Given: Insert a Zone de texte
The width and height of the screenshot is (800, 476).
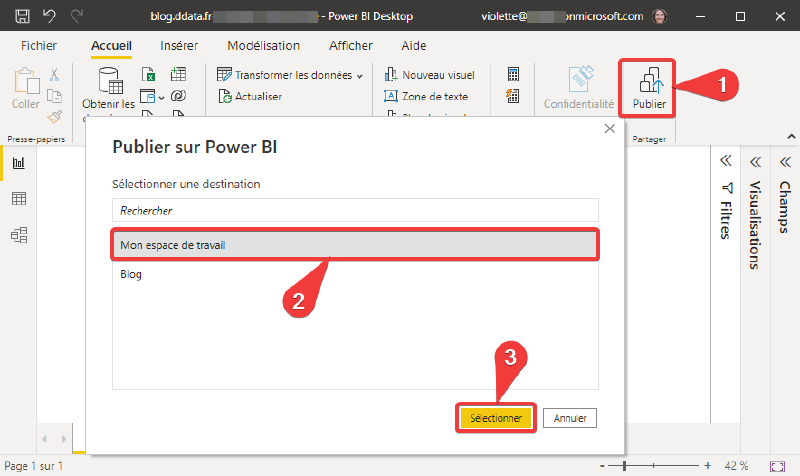Looking at the screenshot, I should tap(426, 96).
